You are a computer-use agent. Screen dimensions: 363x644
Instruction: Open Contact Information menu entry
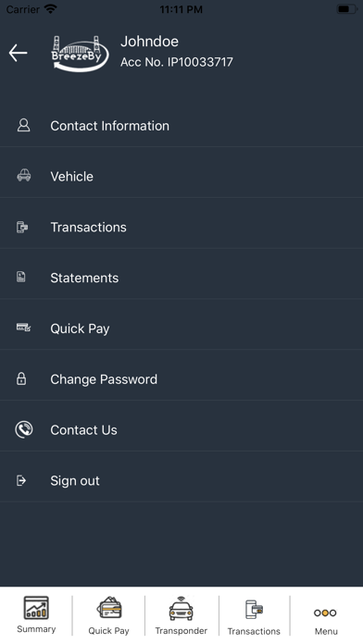point(181,126)
